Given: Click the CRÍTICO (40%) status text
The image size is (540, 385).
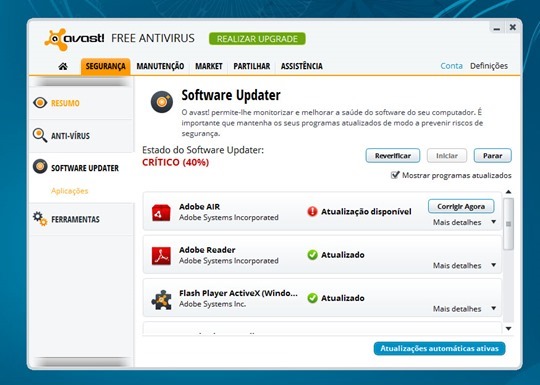Looking at the screenshot, I should [176, 162].
